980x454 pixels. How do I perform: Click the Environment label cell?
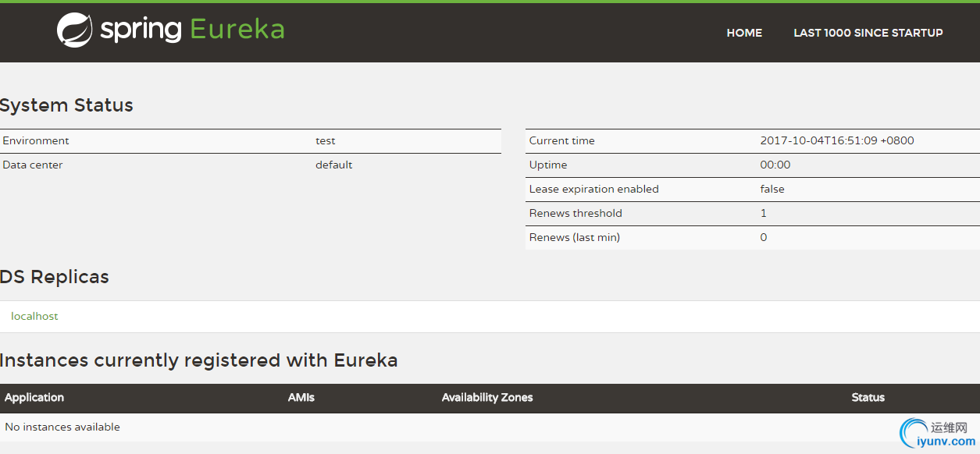[36, 140]
